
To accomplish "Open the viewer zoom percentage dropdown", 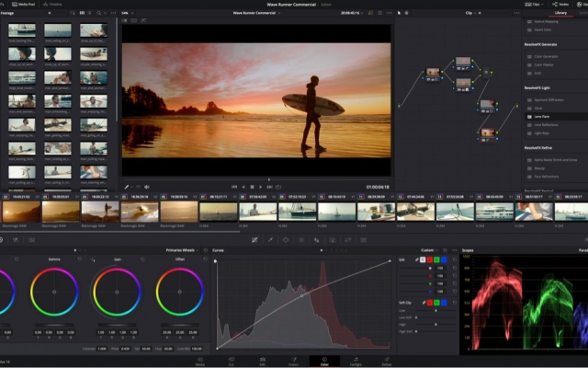I will [x=128, y=13].
